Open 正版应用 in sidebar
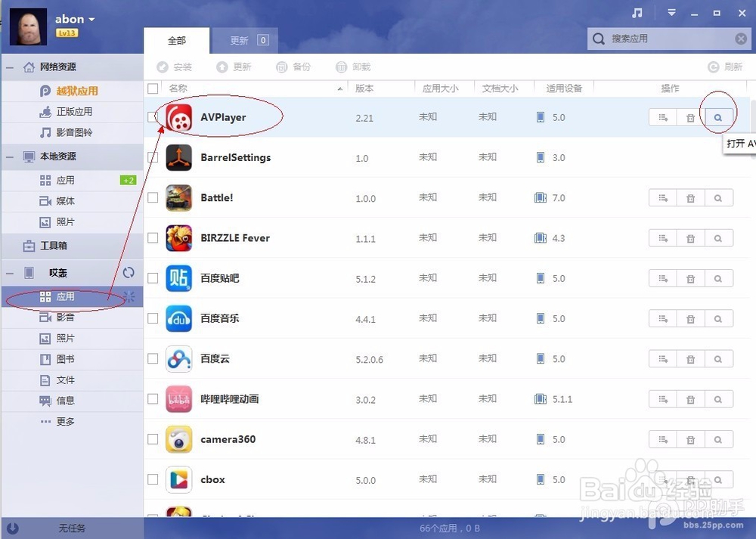The image size is (756, 539). (73, 112)
